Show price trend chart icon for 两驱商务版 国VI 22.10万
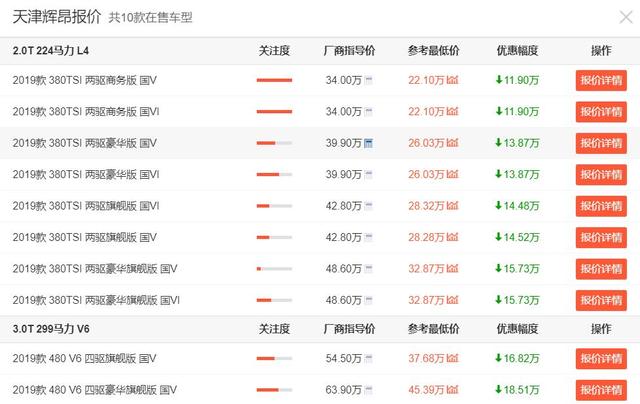The height and width of the screenshot is (404, 640). [452, 111]
